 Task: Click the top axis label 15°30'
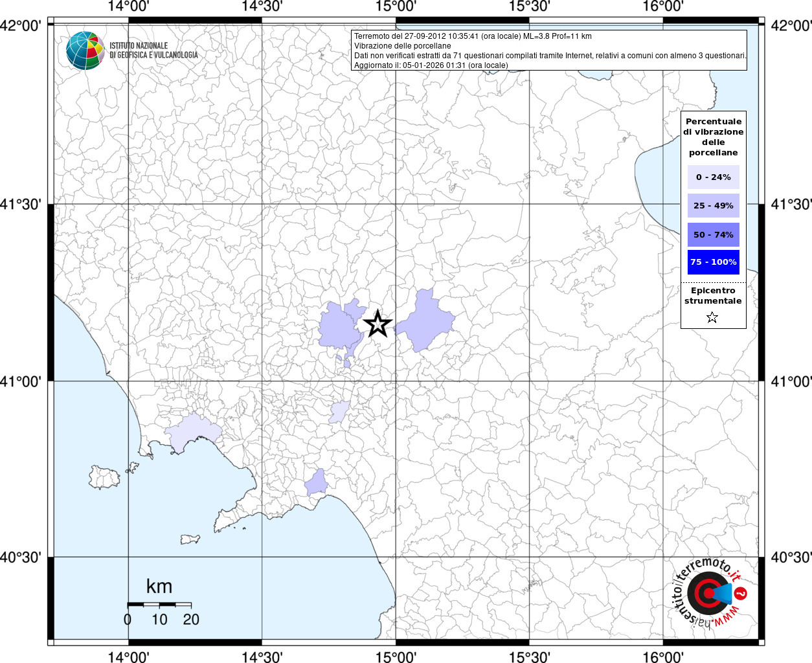529,6
